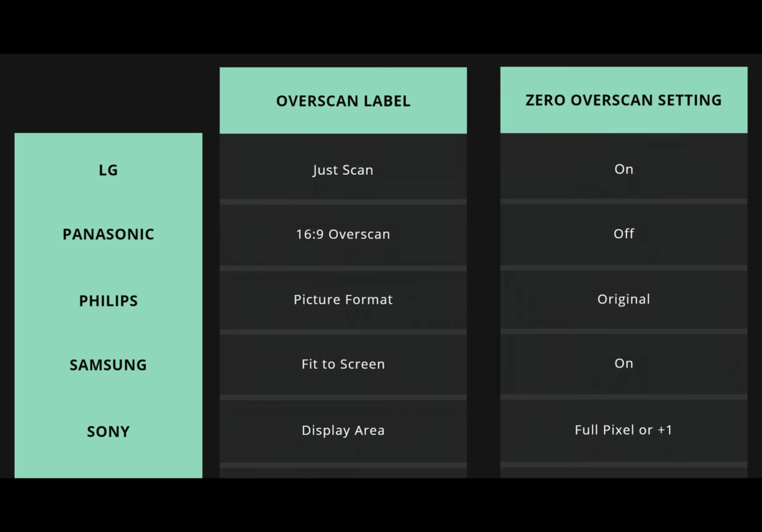
Task: Click the divider below Just Scan
Action: click(x=343, y=202)
